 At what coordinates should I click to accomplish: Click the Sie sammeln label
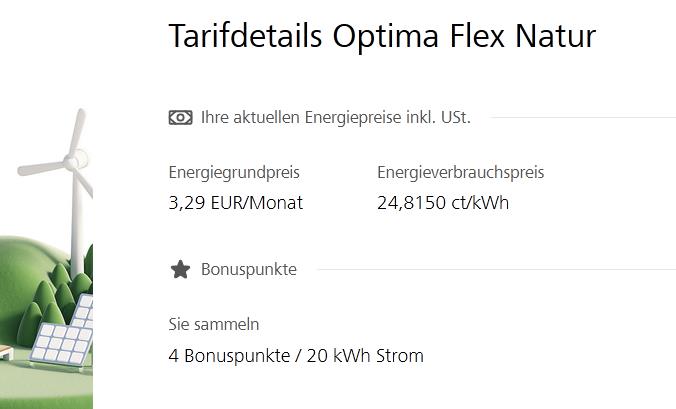tap(214, 324)
